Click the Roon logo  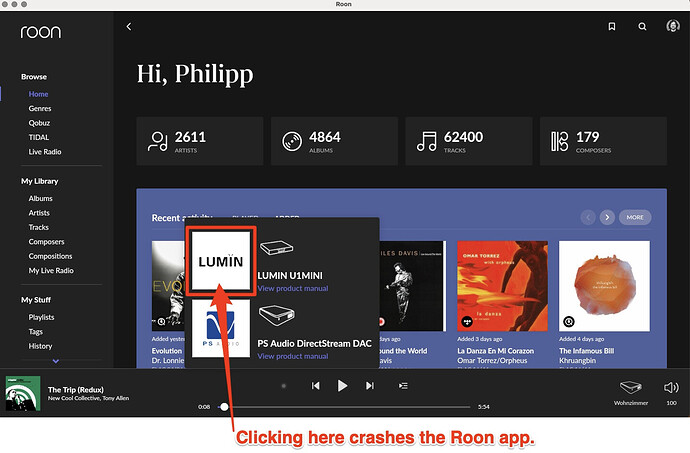(x=40, y=32)
